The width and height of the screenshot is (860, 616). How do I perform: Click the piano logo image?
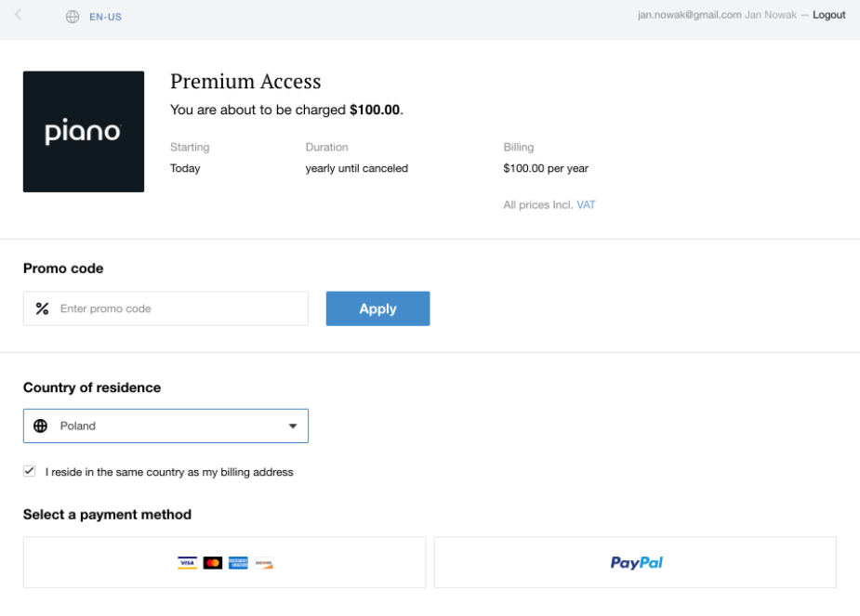click(x=84, y=132)
